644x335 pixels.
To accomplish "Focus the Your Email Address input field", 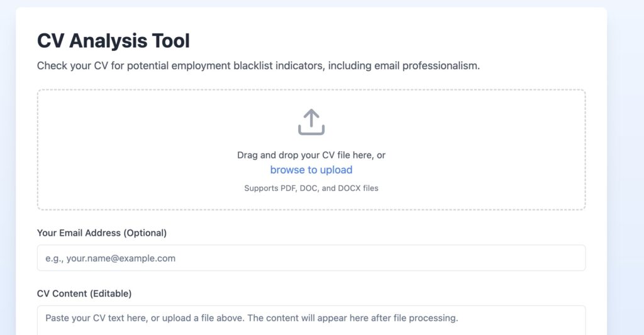I will coord(311,258).
